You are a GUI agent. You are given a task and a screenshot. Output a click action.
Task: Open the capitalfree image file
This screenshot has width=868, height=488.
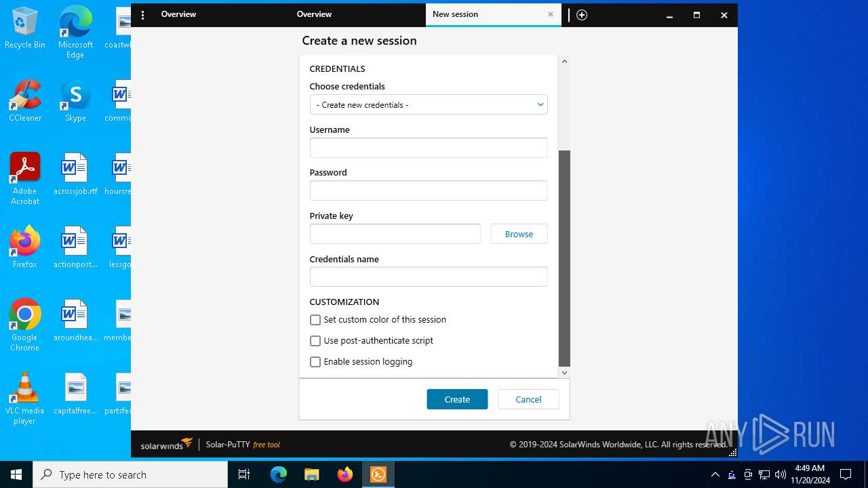tap(75, 394)
